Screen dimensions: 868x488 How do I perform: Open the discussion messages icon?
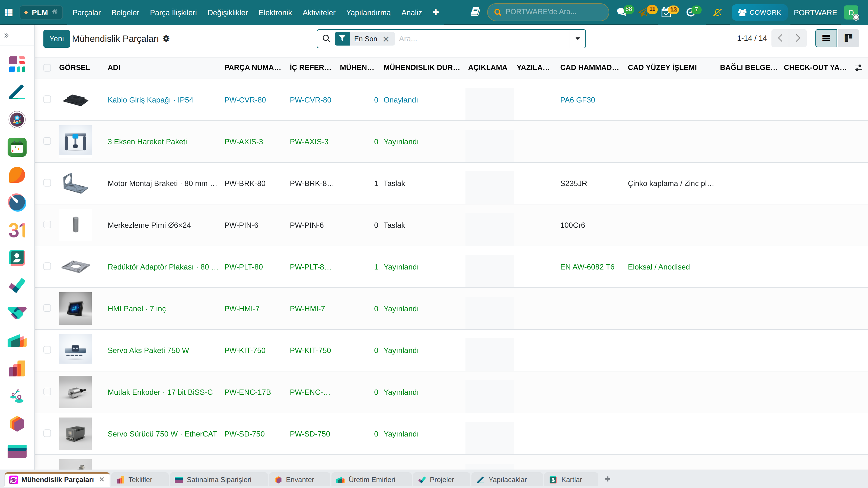(x=621, y=12)
